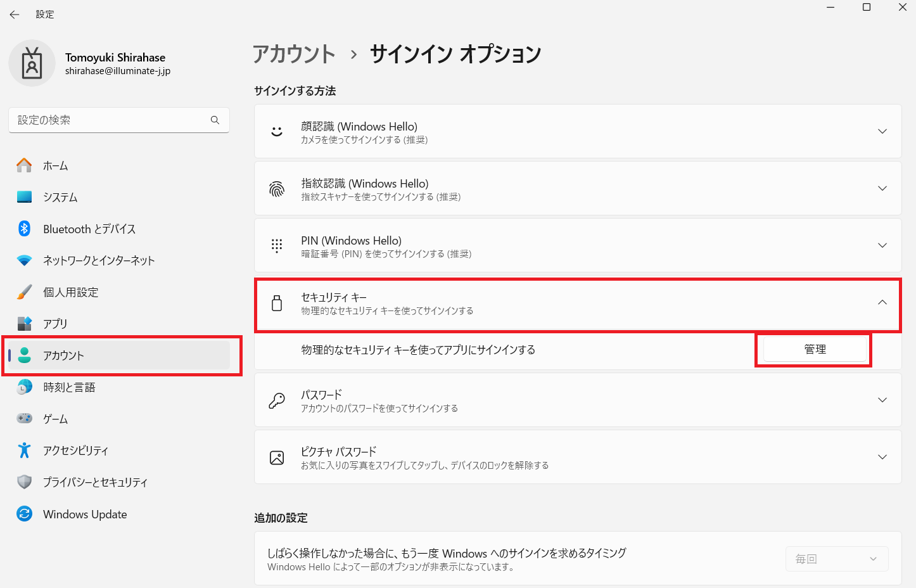Click the search magnifier icon

[x=215, y=120]
